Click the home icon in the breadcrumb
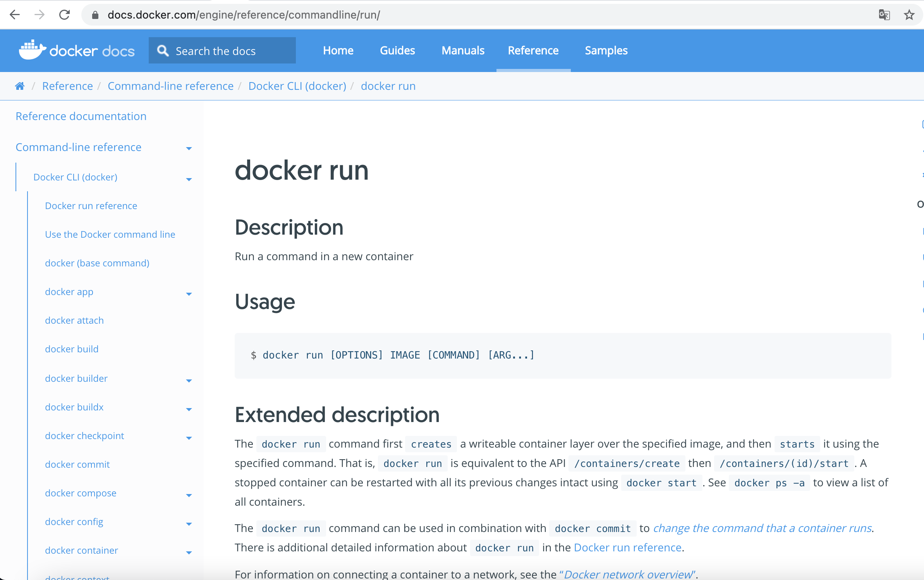 [x=20, y=86]
